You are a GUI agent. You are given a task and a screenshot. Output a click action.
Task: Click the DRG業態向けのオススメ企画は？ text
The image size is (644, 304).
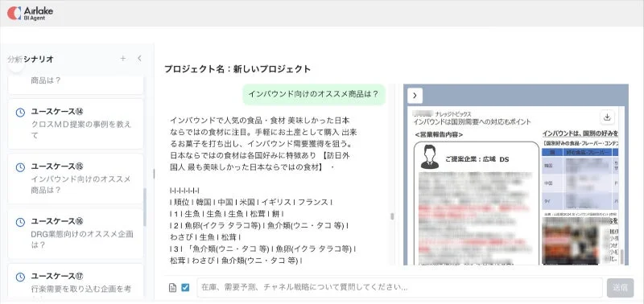click(82, 240)
